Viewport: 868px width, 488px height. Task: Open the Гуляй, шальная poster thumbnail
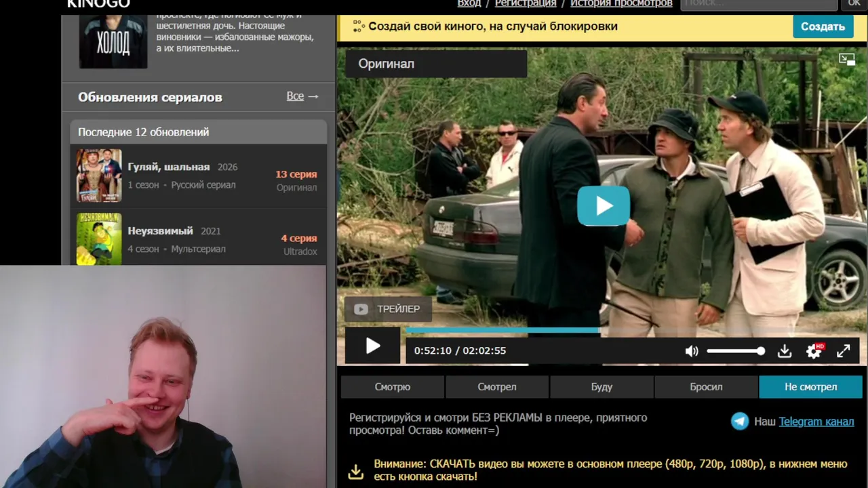99,176
